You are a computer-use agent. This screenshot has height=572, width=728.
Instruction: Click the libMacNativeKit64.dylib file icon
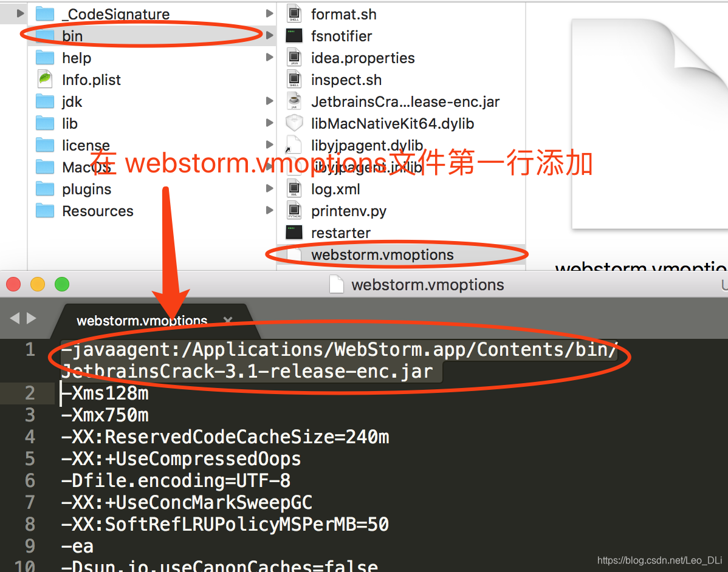(x=294, y=123)
